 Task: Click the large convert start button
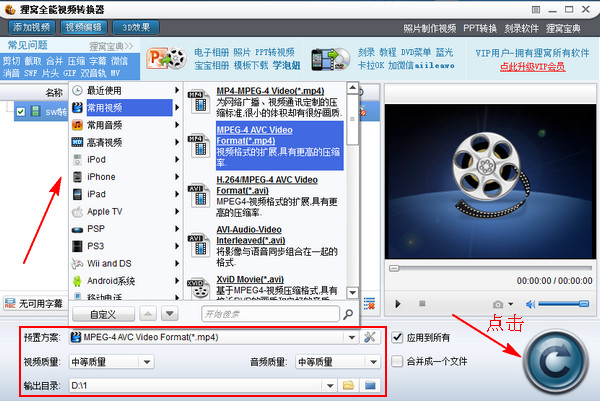point(555,361)
